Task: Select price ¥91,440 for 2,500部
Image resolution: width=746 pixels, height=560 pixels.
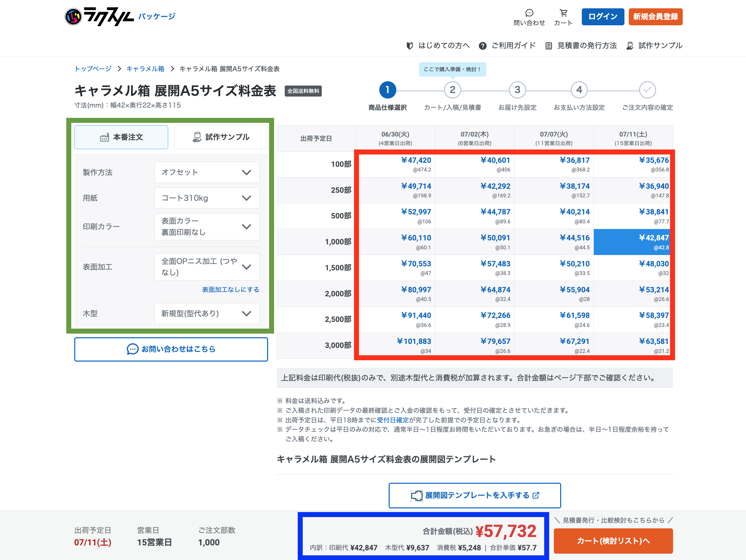Action: (x=396, y=320)
